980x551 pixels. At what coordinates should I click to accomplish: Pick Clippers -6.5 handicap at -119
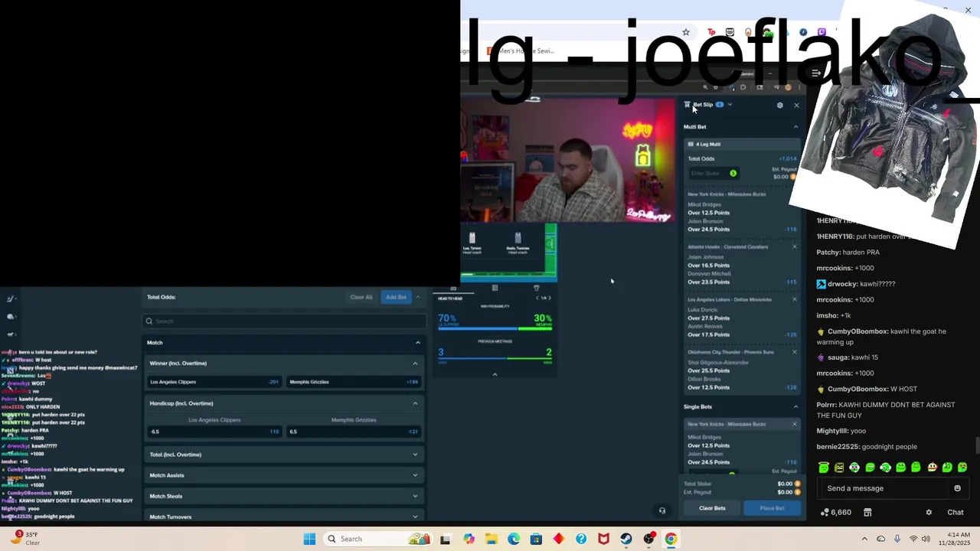click(x=214, y=432)
